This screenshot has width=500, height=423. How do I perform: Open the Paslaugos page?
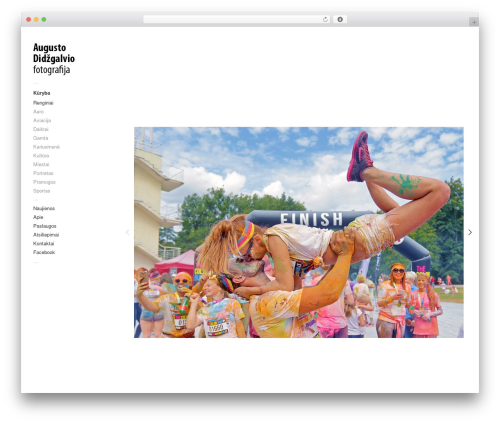[x=44, y=226]
